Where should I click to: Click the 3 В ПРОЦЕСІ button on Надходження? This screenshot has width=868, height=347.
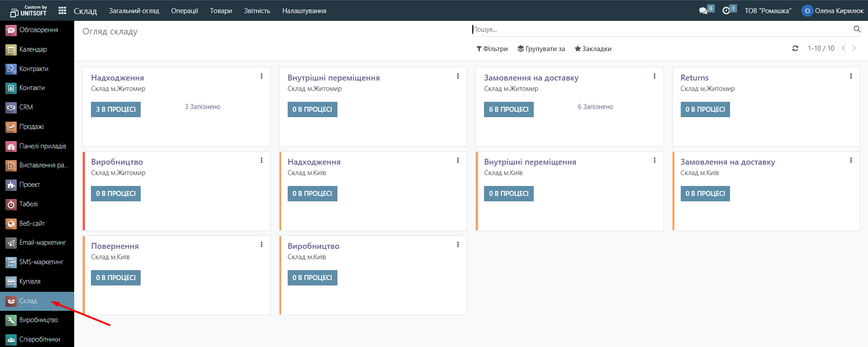[x=116, y=109]
